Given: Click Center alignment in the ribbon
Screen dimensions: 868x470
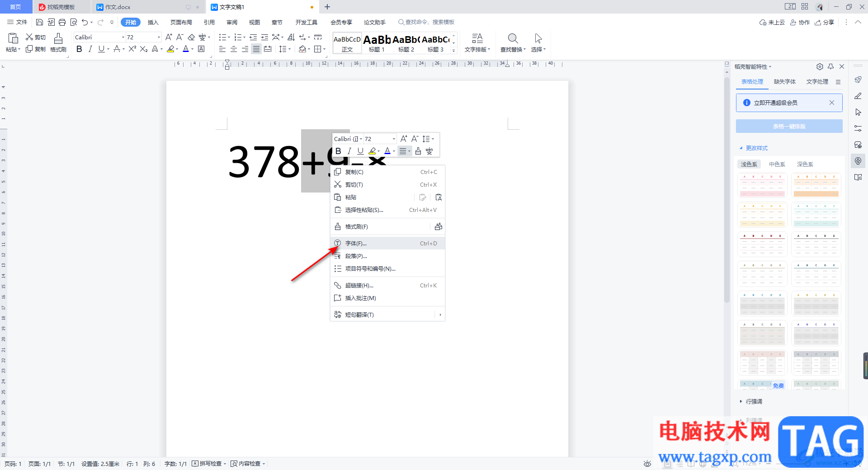Looking at the screenshot, I should (x=234, y=49).
